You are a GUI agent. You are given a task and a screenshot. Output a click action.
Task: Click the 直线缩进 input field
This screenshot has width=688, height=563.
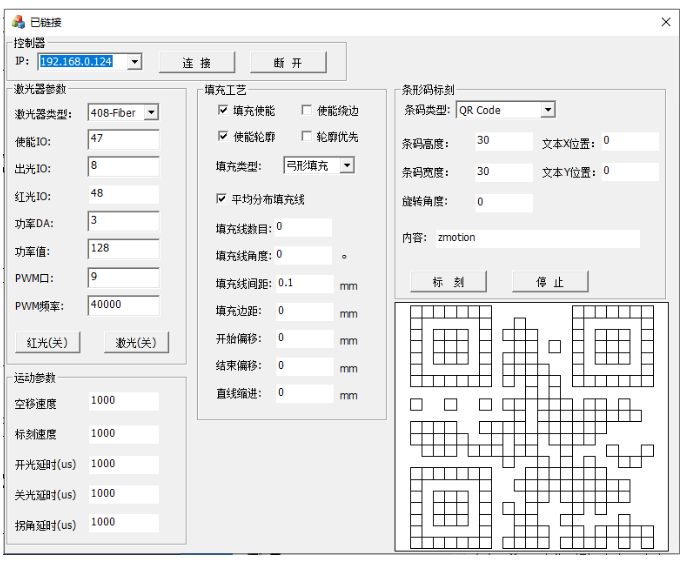click(x=305, y=393)
